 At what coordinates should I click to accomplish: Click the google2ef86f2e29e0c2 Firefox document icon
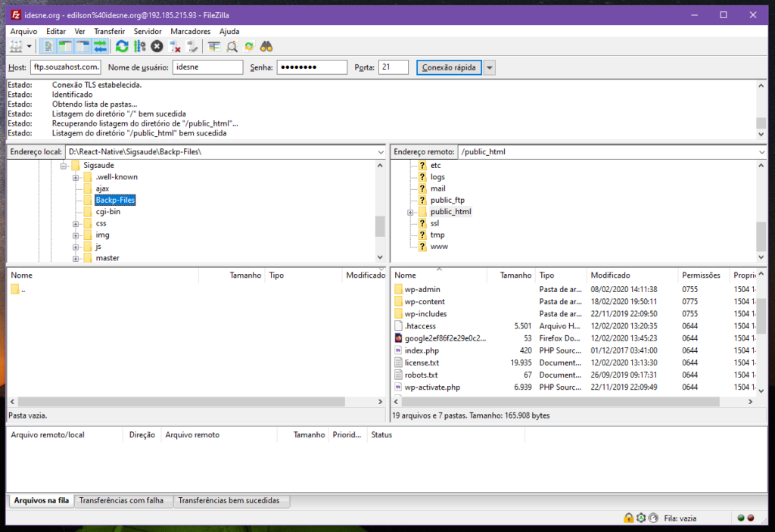coord(399,338)
